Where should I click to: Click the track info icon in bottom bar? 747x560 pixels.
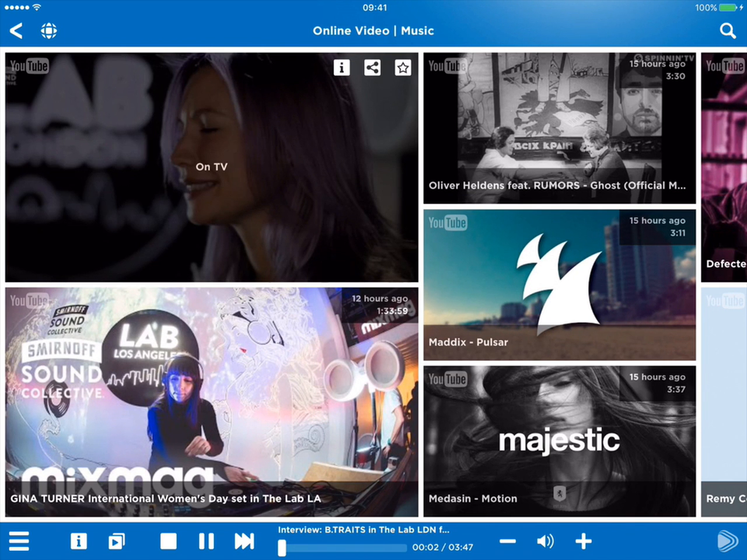pyautogui.click(x=79, y=541)
